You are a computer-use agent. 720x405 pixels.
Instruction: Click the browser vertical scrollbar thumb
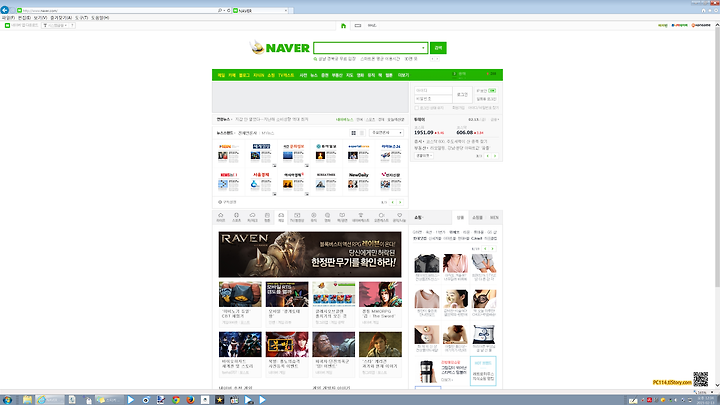(717, 156)
